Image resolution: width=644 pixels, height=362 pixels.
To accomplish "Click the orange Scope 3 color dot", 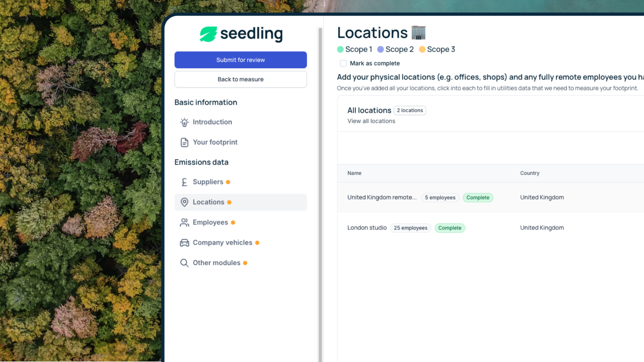I will click(x=422, y=50).
